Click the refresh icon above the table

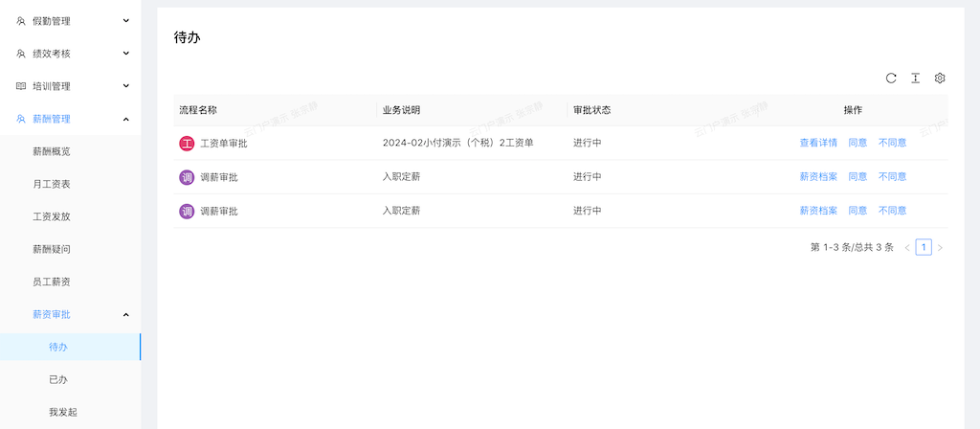[891, 79]
